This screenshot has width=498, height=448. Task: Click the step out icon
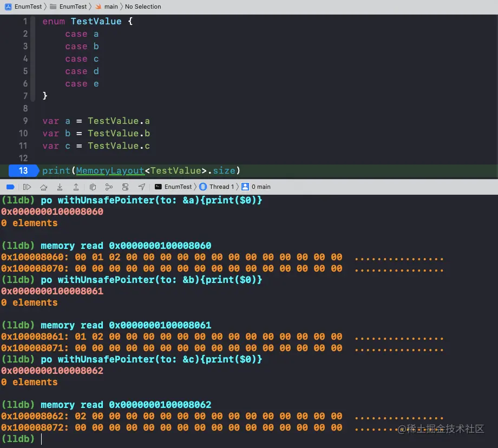point(76,187)
